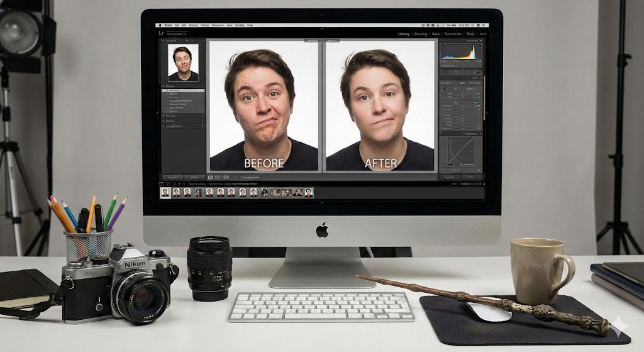Select the first highlighted filmstrip thumbnail
Image resolution: width=644 pixels, height=352 pixels.
pos(165,193)
